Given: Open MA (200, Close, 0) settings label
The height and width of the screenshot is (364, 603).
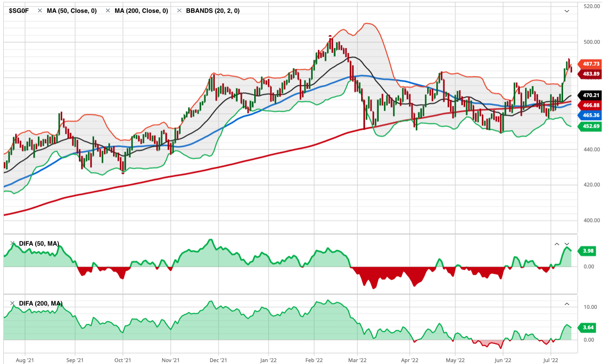Looking at the screenshot, I should pyautogui.click(x=141, y=10).
